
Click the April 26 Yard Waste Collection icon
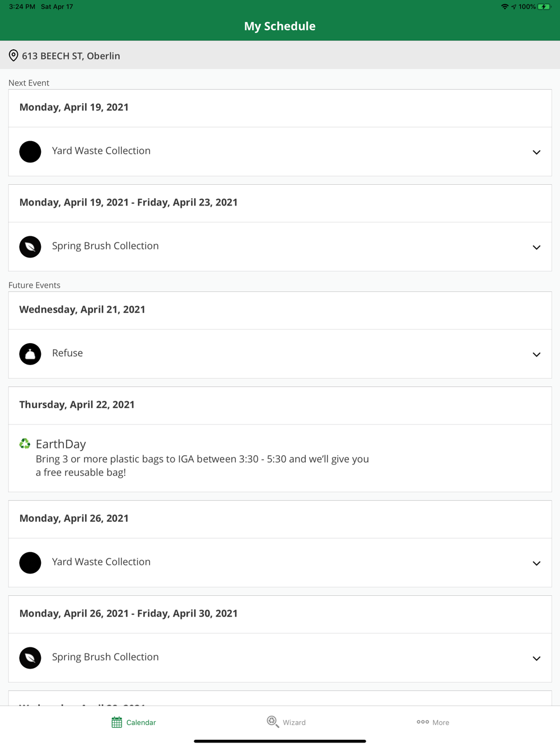click(30, 563)
